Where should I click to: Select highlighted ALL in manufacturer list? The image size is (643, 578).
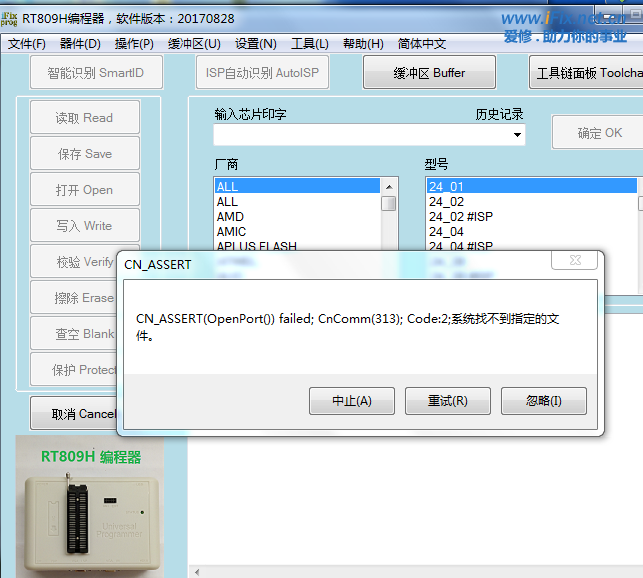click(x=297, y=186)
